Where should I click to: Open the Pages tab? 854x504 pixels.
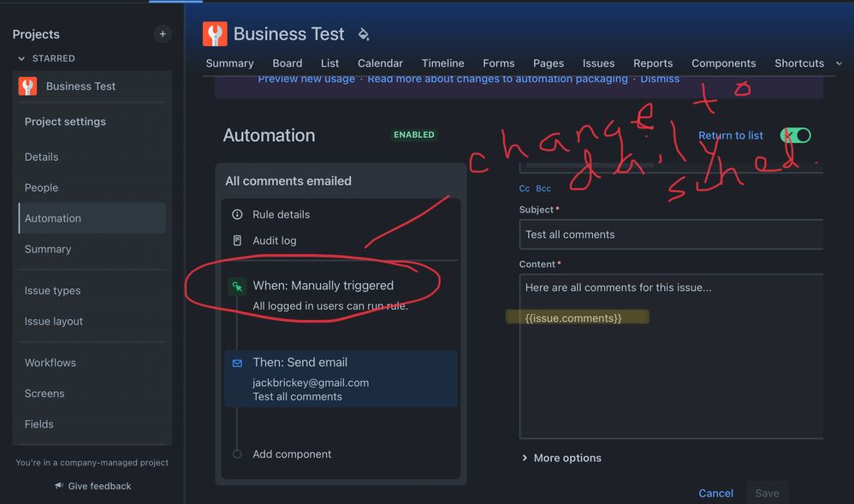(549, 63)
